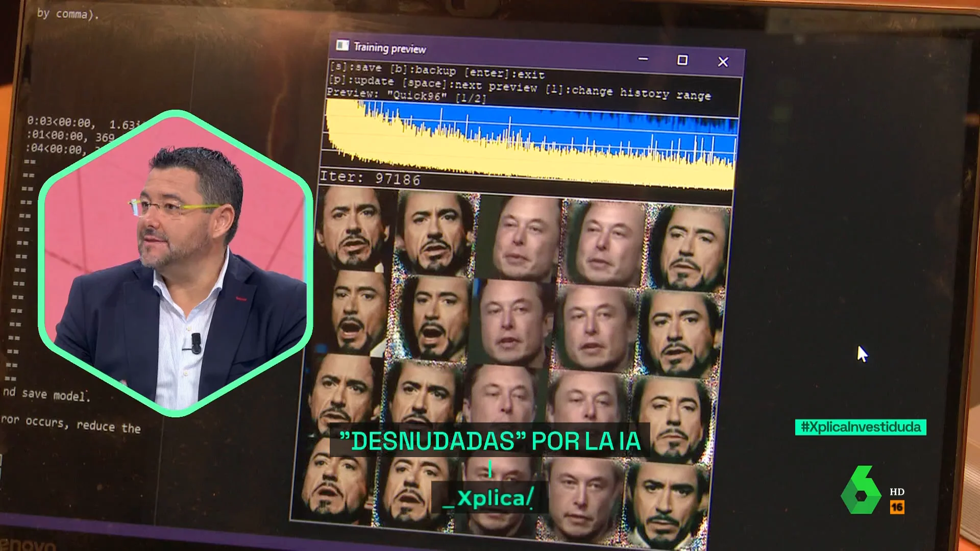Screen dimensions: 980x551
Task: Click the '"DESNUDADAS" POR LA IA' caption
Action: (490, 440)
